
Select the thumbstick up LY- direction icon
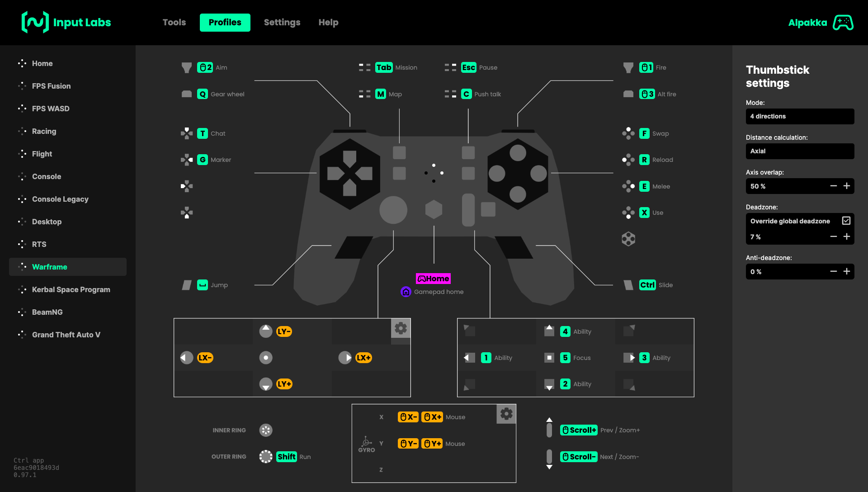[266, 331]
